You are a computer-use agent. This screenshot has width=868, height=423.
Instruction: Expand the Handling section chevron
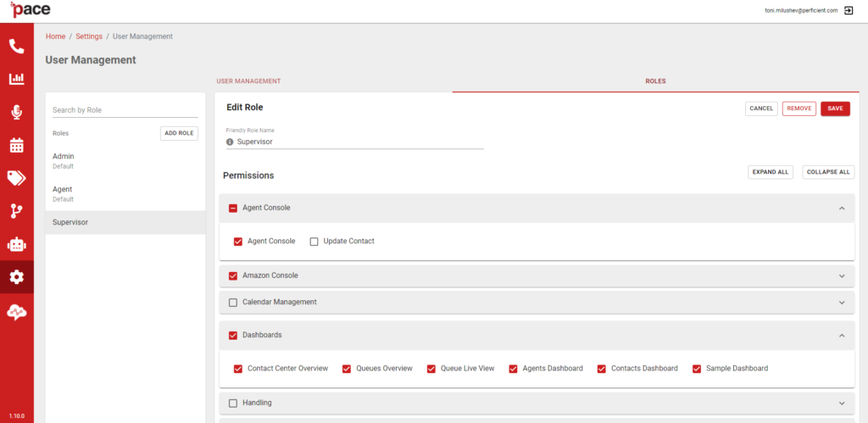point(842,403)
